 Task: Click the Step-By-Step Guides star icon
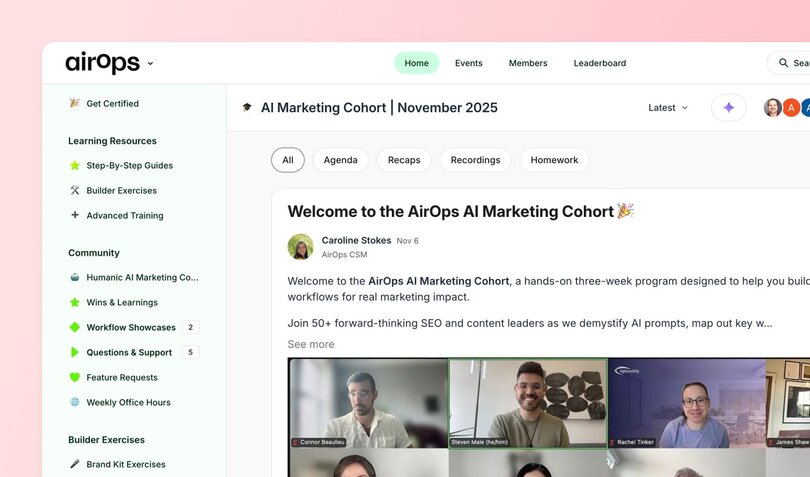tap(75, 165)
